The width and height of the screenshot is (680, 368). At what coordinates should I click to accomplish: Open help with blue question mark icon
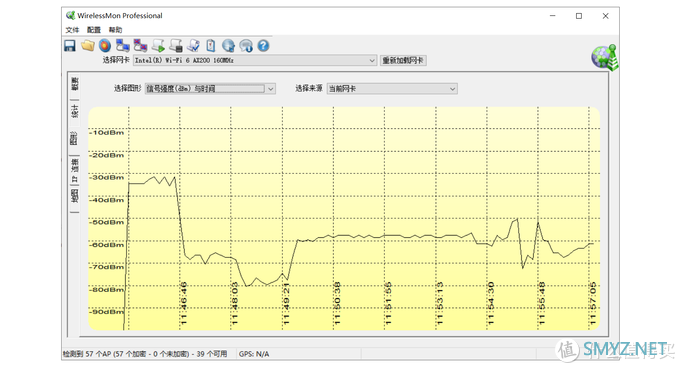pyautogui.click(x=263, y=46)
